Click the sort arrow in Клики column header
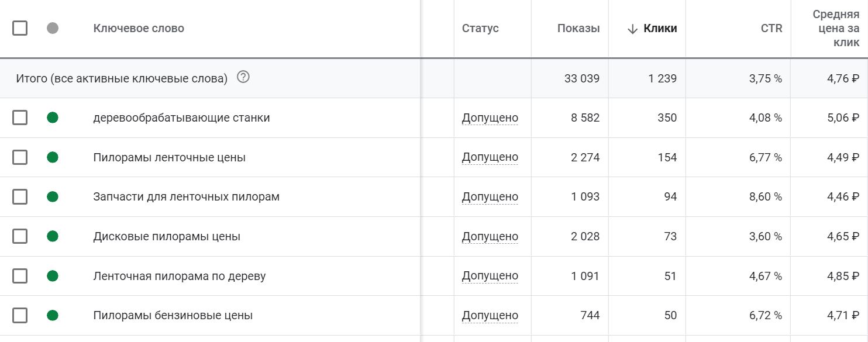Screen dimensions: 868x342 point(632,29)
